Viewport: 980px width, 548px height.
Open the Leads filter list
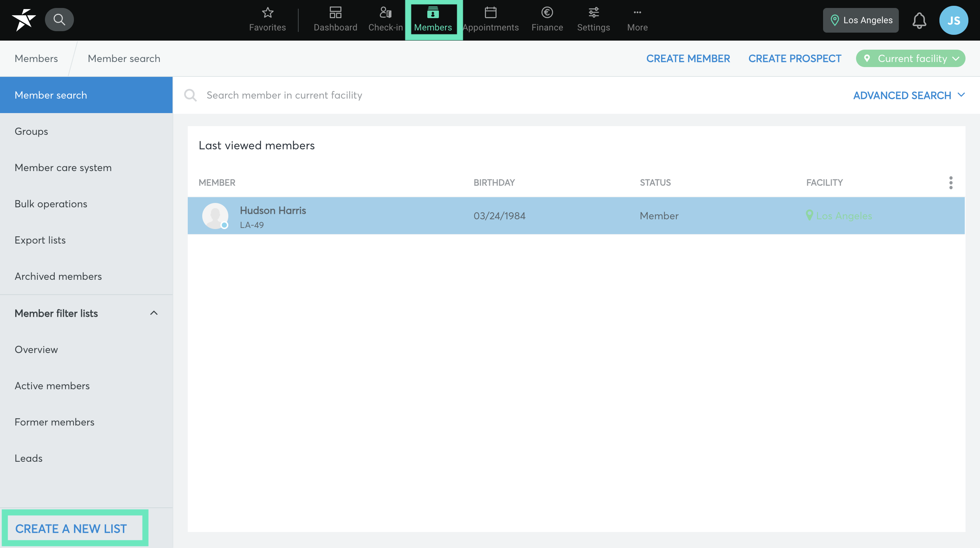(x=86, y=458)
